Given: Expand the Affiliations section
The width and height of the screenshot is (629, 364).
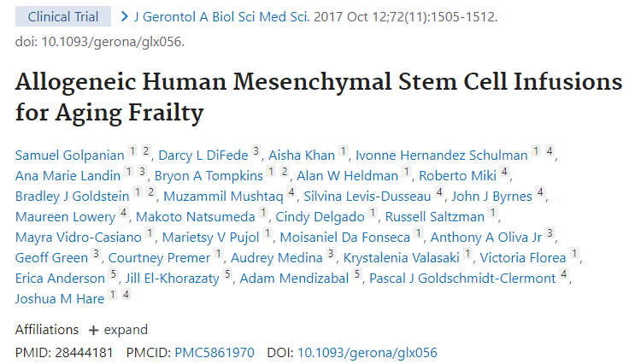Looking at the screenshot, I should [117, 330].
